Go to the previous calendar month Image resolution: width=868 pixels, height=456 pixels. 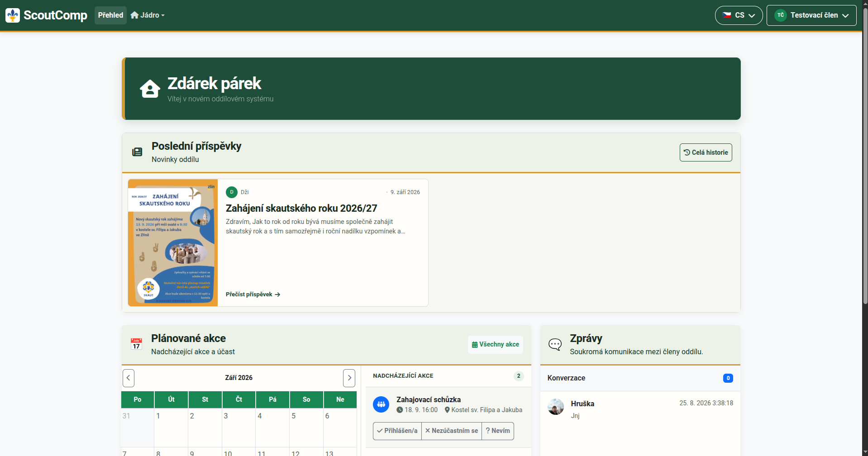pos(129,378)
